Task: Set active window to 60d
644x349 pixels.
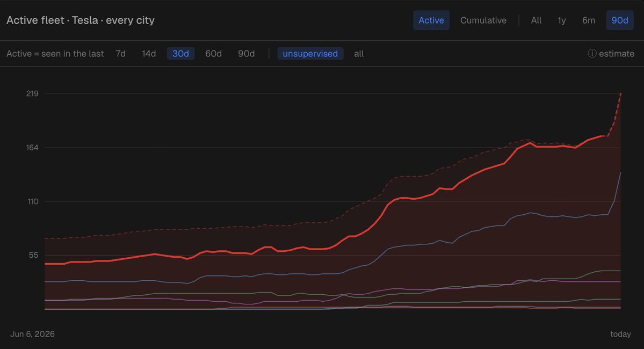Action: tap(213, 54)
